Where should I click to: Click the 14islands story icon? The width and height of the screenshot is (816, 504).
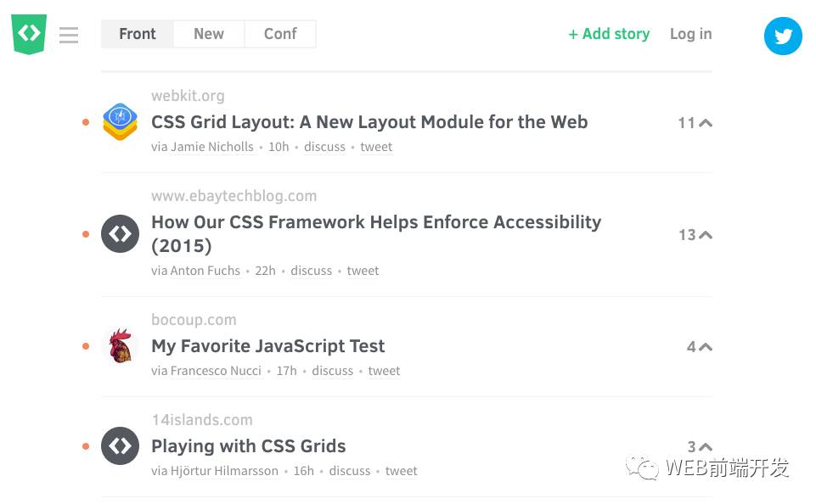point(120,446)
